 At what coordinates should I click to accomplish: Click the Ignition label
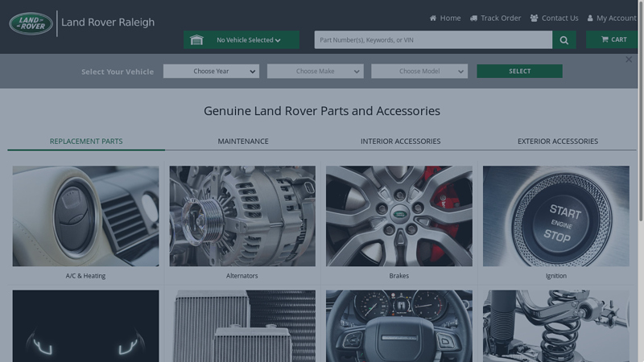[556, 276]
